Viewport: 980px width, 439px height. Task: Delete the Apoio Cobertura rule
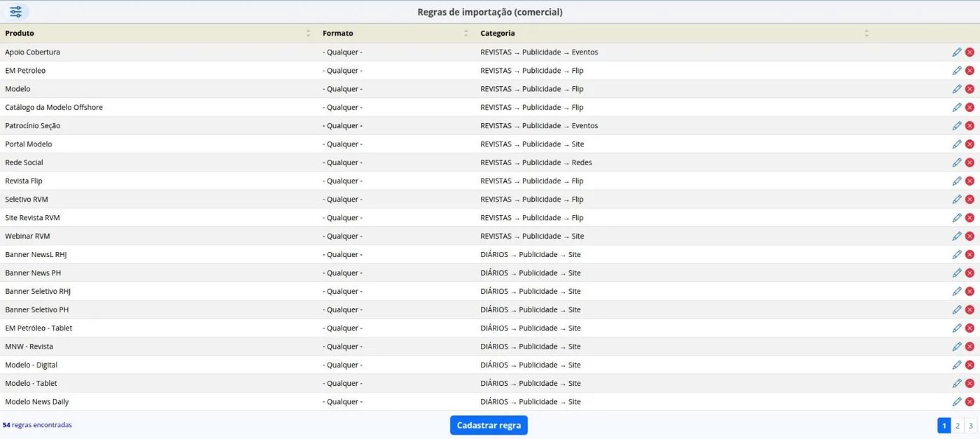[969, 52]
